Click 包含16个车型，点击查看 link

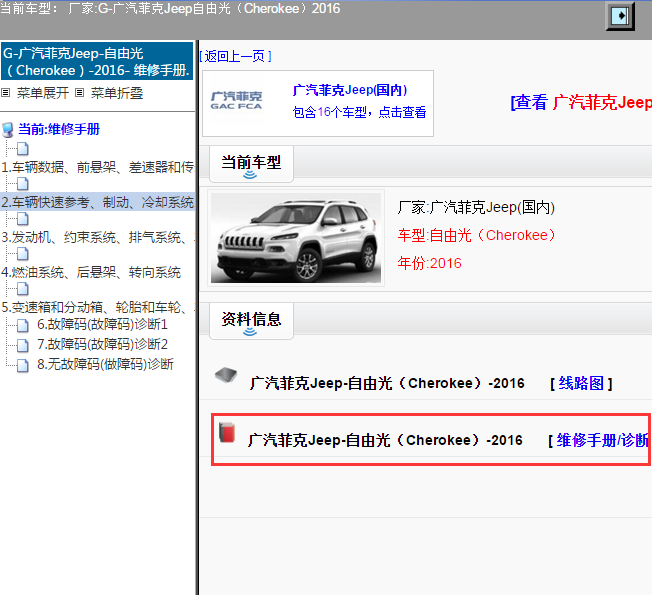359,112
